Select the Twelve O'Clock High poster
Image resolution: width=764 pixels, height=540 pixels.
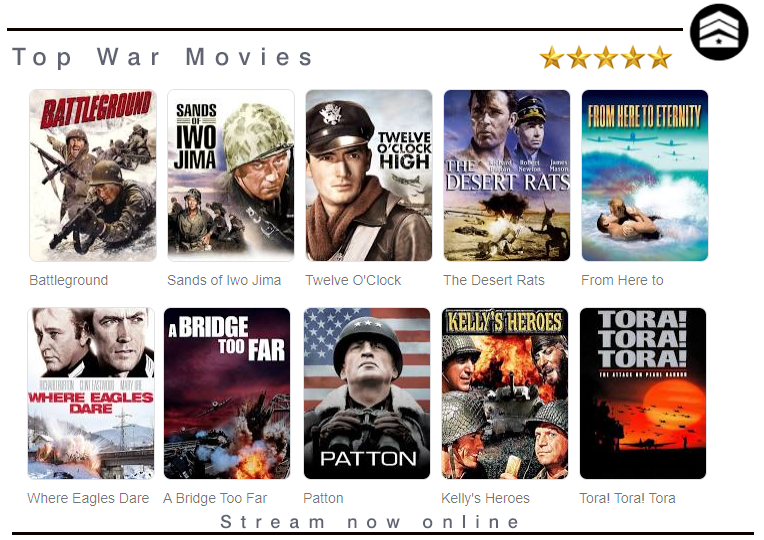click(x=369, y=175)
